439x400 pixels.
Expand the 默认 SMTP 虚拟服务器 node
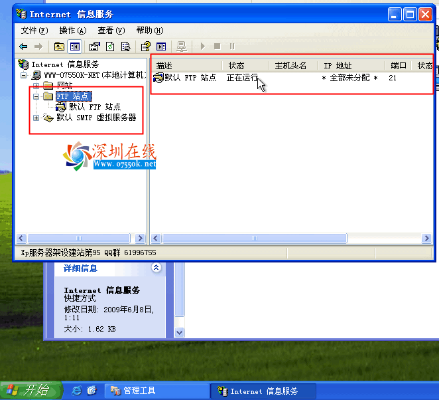[36, 118]
